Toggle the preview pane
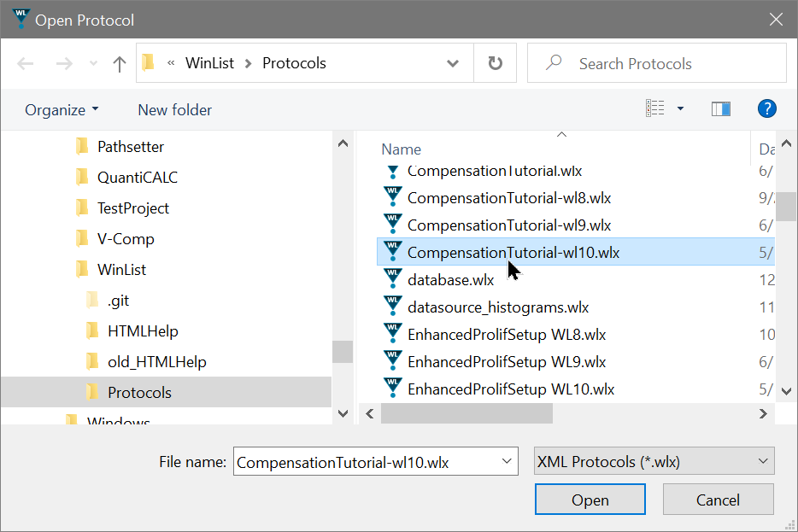The width and height of the screenshot is (798, 532). tap(720, 108)
